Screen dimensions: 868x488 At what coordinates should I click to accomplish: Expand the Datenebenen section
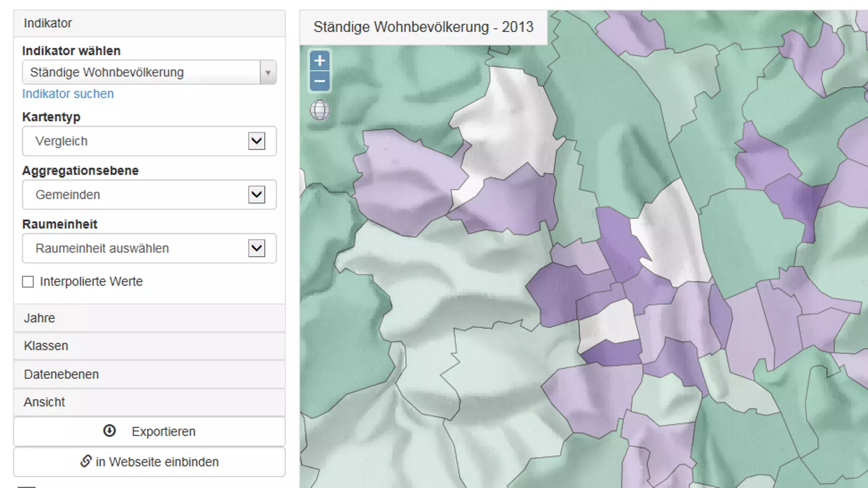tap(149, 374)
